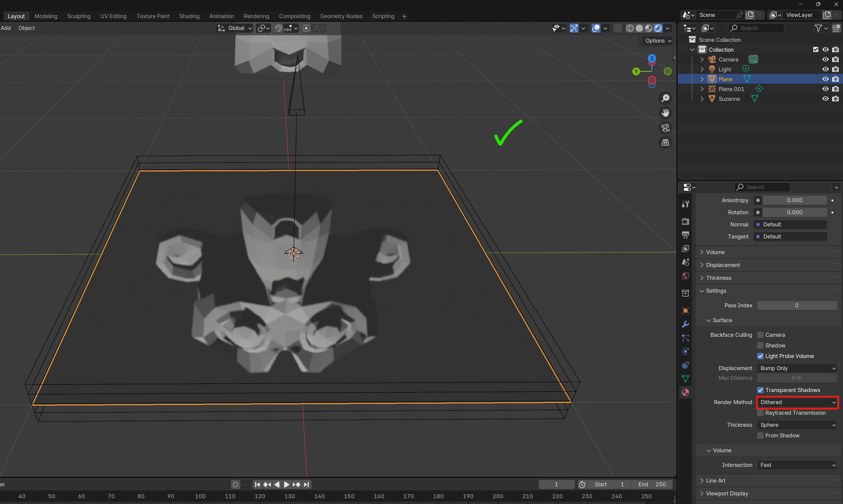Switch to perspective/orthographic grid icon

665,143
